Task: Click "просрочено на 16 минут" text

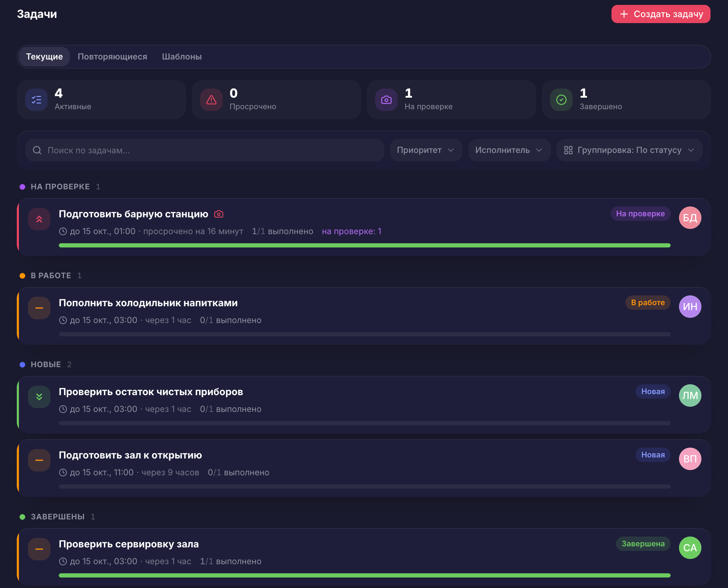Action: (193, 231)
